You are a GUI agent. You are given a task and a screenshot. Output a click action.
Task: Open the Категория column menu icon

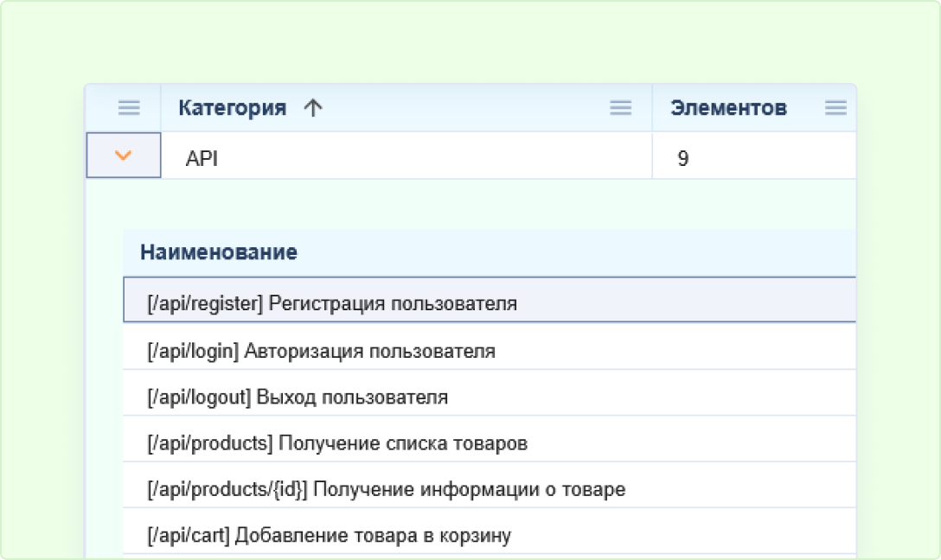(620, 108)
